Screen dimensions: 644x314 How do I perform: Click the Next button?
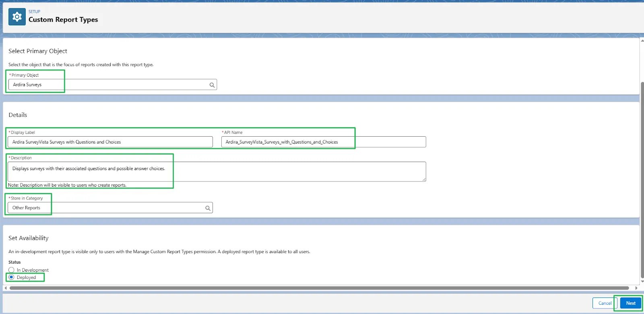point(631,303)
